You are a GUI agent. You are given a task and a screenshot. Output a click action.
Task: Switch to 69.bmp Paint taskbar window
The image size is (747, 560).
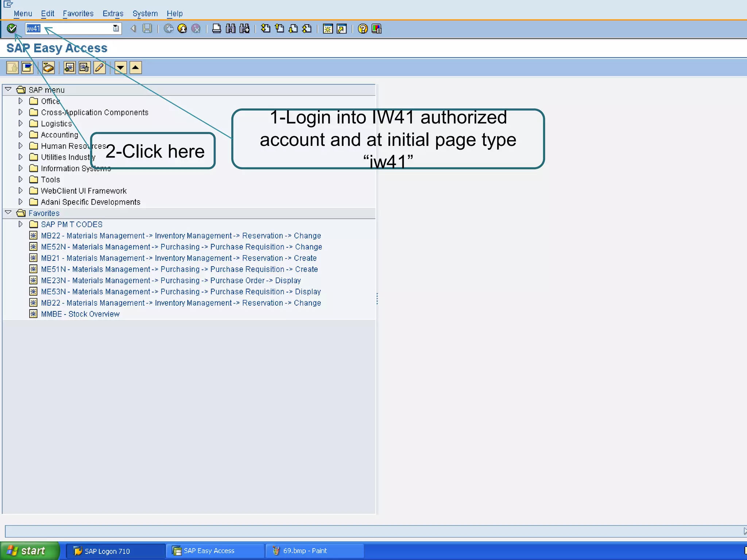pos(315,551)
